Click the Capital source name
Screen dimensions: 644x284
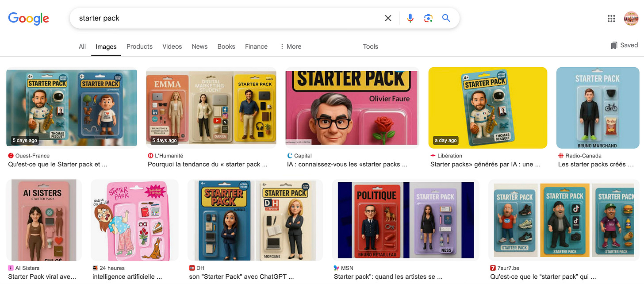coord(303,156)
